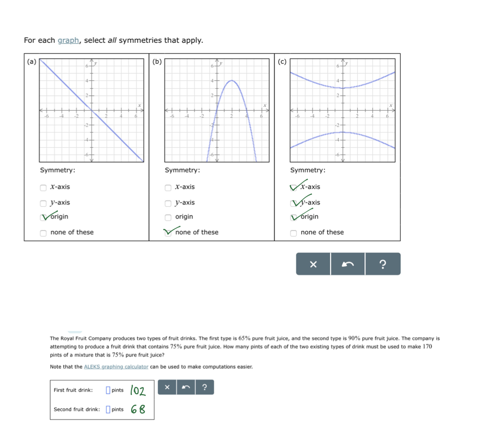Open the "graph" definition link

[68, 40]
